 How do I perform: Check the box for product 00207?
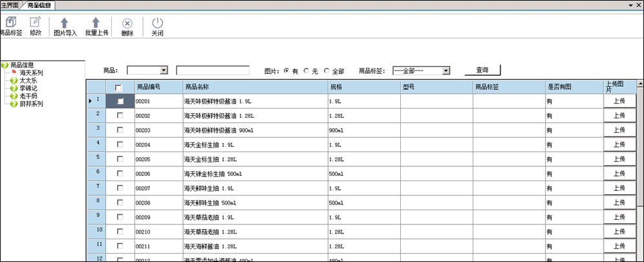click(120, 188)
